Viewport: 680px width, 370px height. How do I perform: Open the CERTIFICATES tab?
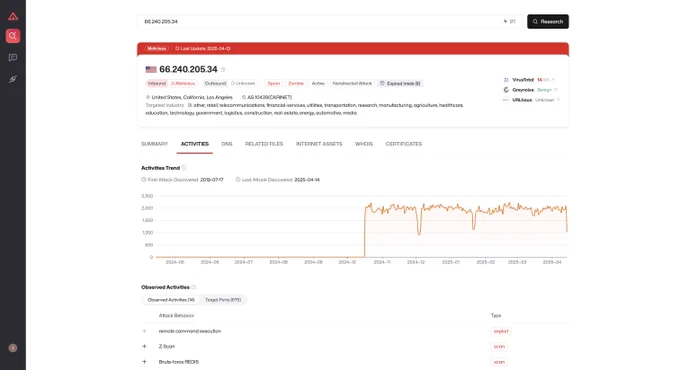click(403, 144)
